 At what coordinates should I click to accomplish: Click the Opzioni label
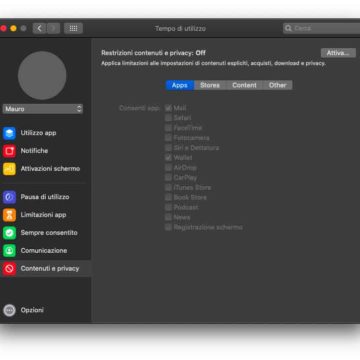point(32,310)
